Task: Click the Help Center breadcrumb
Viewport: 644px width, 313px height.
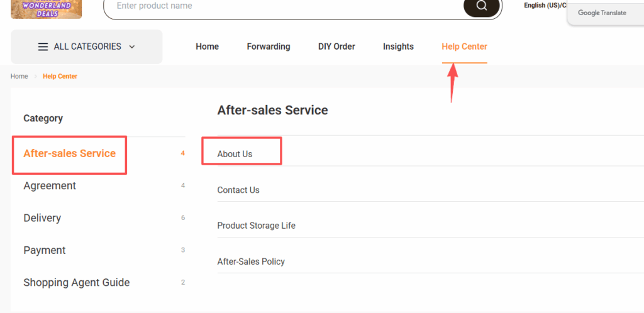Action: [x=60, y=76]
